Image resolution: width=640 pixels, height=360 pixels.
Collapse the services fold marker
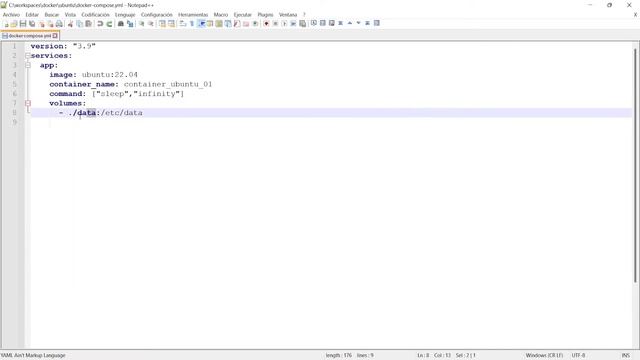pos(28,56)
